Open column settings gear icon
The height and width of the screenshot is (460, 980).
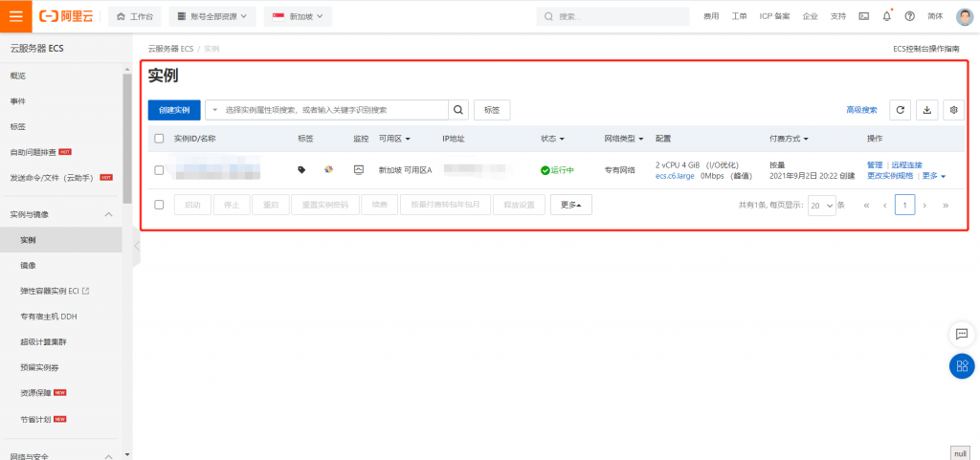pos(954,110)
